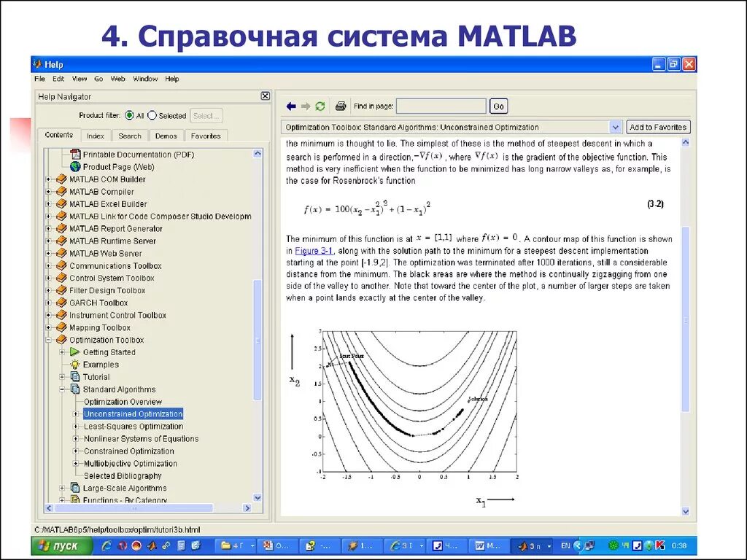
Task: Switch to the Index tab
Action: [x=96, y=136]
